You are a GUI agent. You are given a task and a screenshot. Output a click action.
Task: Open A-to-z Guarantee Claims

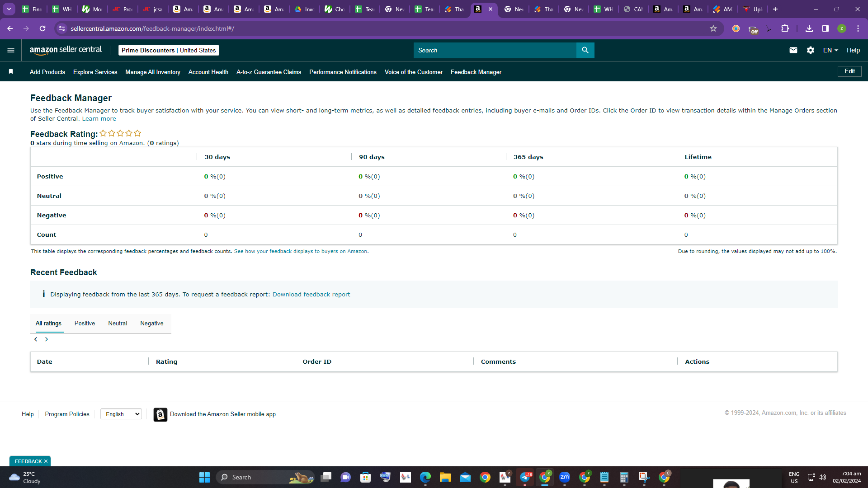pos(269,72)
